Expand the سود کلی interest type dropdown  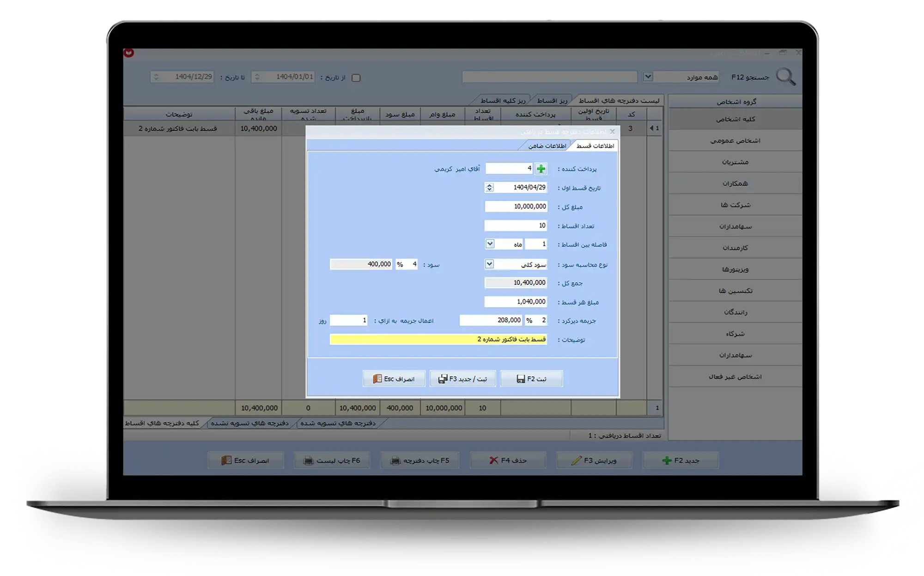489,264
